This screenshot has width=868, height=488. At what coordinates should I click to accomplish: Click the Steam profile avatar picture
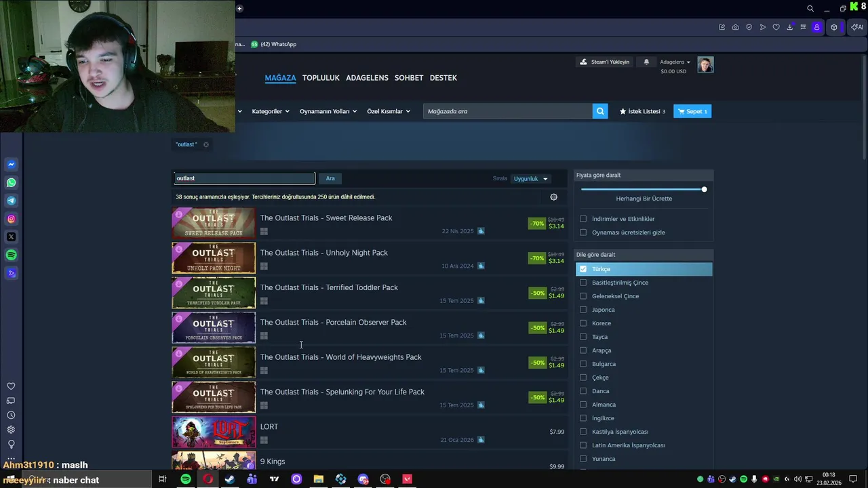(705, 64)
